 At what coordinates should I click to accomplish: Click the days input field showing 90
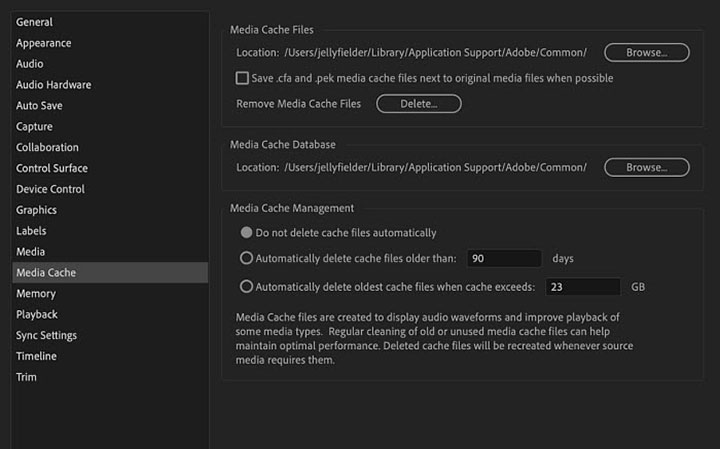(503, 258)
